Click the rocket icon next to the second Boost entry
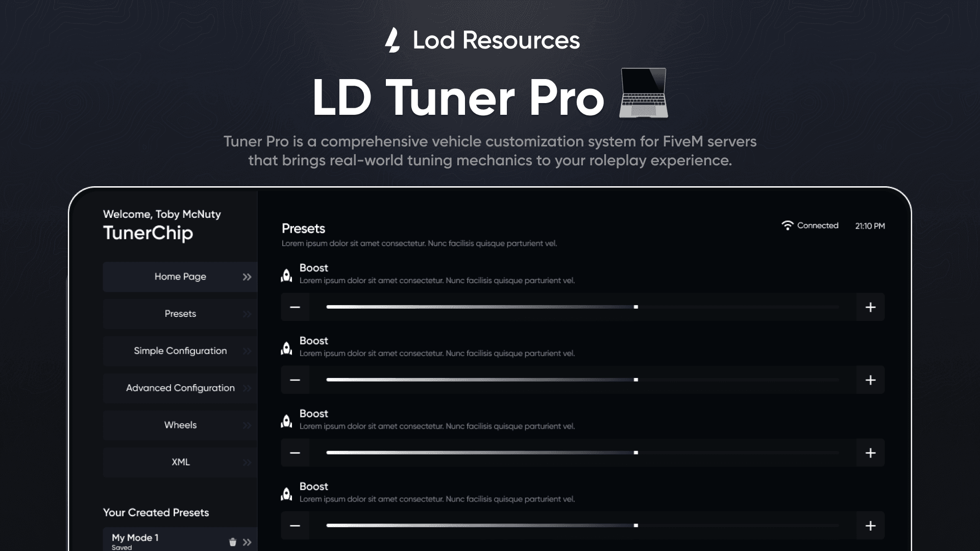The width and height of the screenshot is (980, 551). click(x=287, y=348)
